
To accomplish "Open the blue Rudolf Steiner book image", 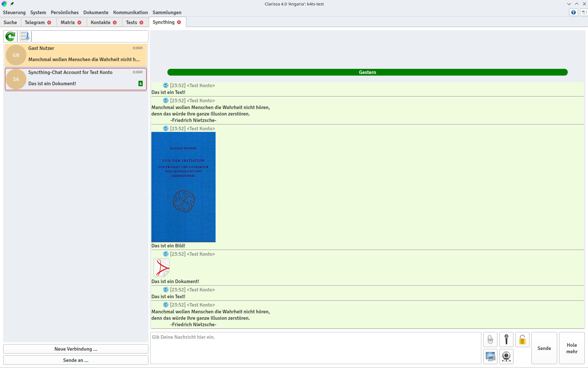I will pos(183,187).
